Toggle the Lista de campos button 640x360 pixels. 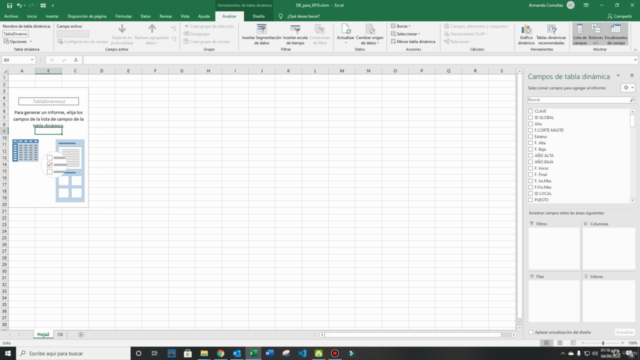[x=580, y=34]
